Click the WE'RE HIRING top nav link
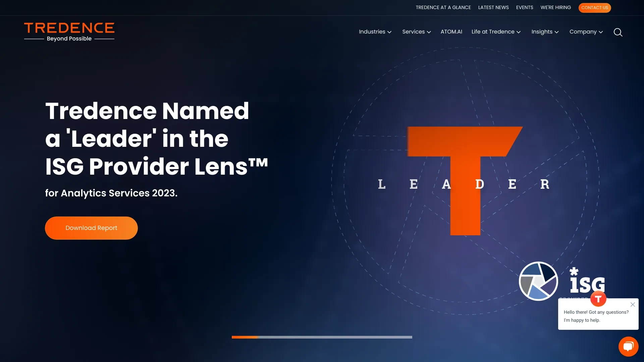The image size is (644, 362). [555, 7]
